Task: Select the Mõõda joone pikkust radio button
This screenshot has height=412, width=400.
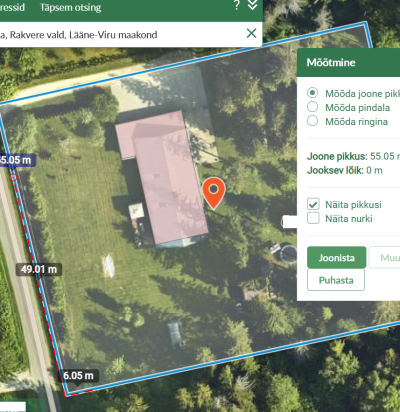Action: click(312, 93)
